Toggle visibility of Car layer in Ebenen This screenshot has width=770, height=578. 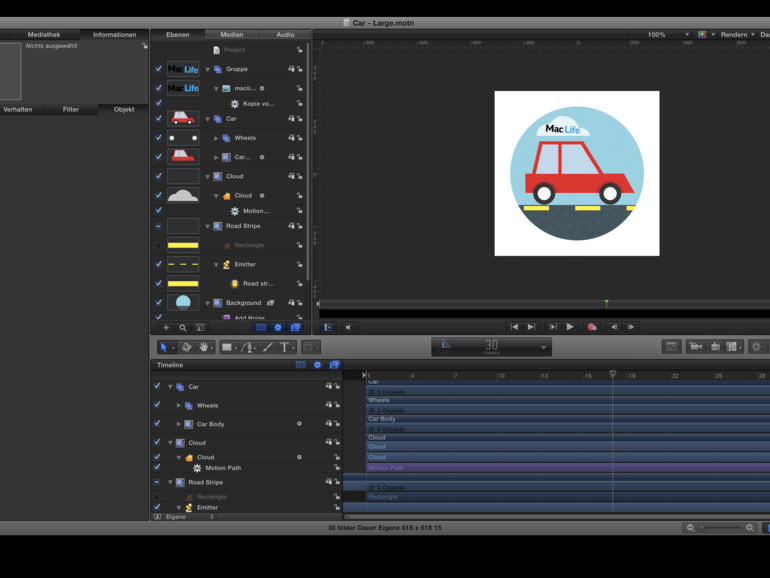[x=158, y=118]
